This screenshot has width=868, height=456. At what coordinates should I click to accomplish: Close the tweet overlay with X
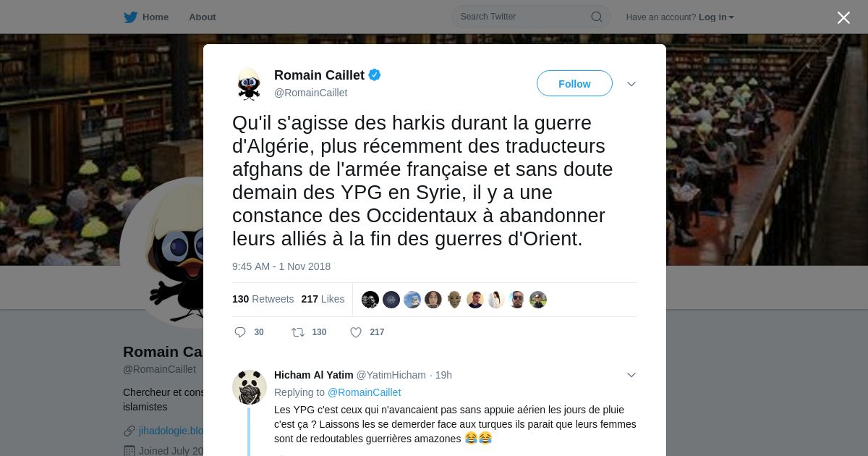coord(843,17)
